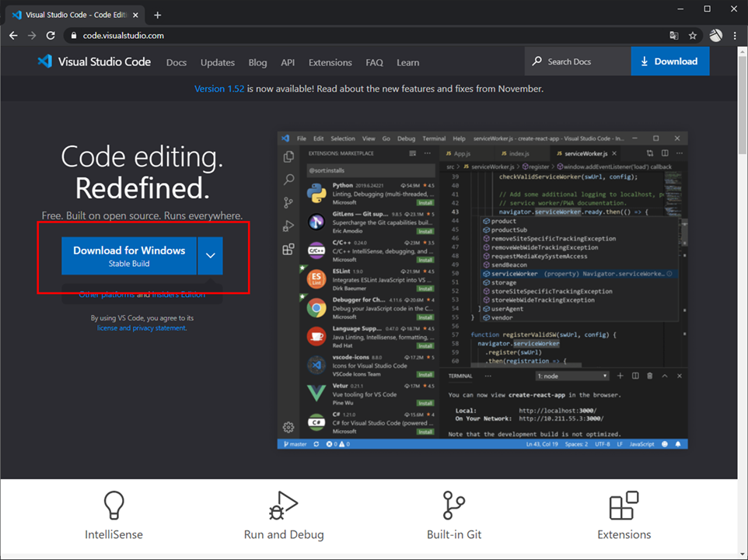Open the Chrome three-dot menu
The width and height of the screenshot is (748, 560).
click(x=735, y=35)
